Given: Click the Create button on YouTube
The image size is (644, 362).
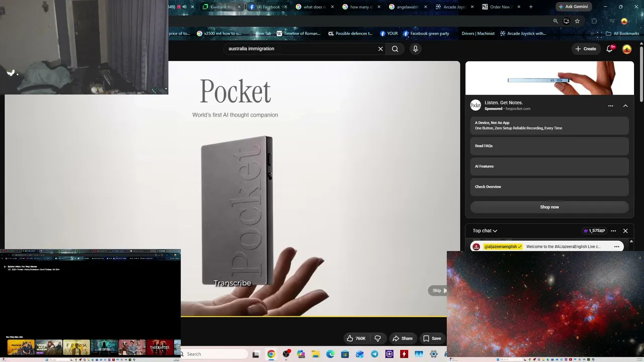Looking at the screenshot, I should (x=586, y=49).
